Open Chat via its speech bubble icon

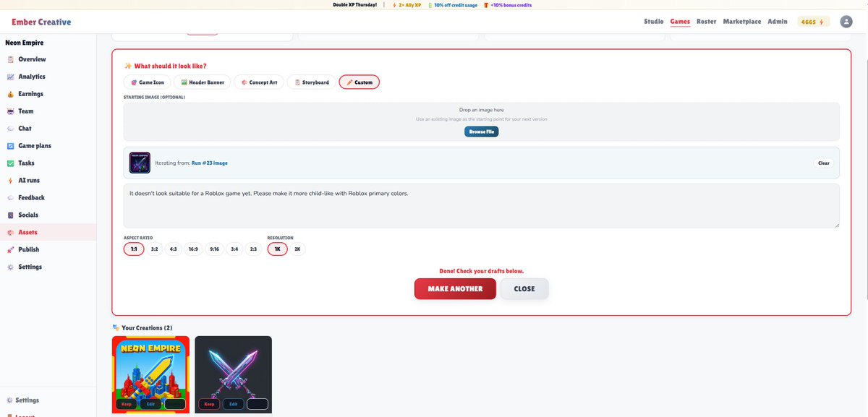pyautogui.click(x=11, y=129)
